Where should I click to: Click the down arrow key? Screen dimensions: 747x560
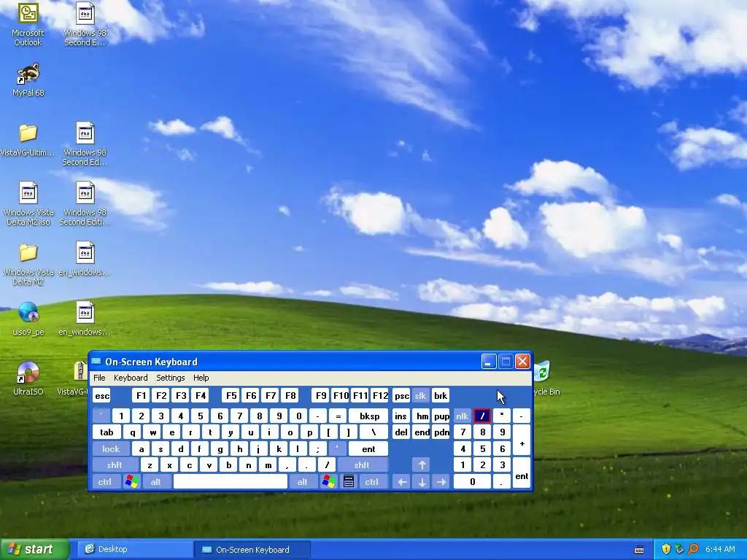(422, 482)
